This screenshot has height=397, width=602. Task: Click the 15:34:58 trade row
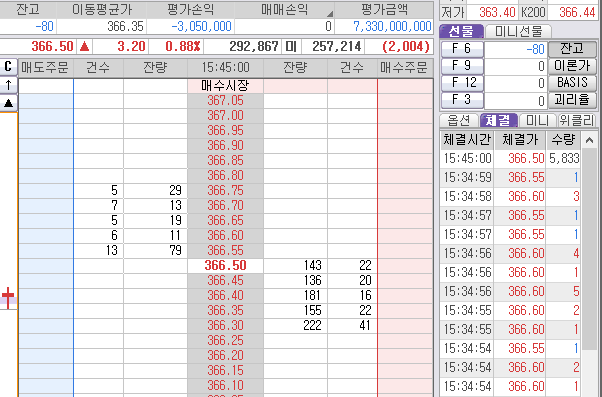(x=511, y=197)
